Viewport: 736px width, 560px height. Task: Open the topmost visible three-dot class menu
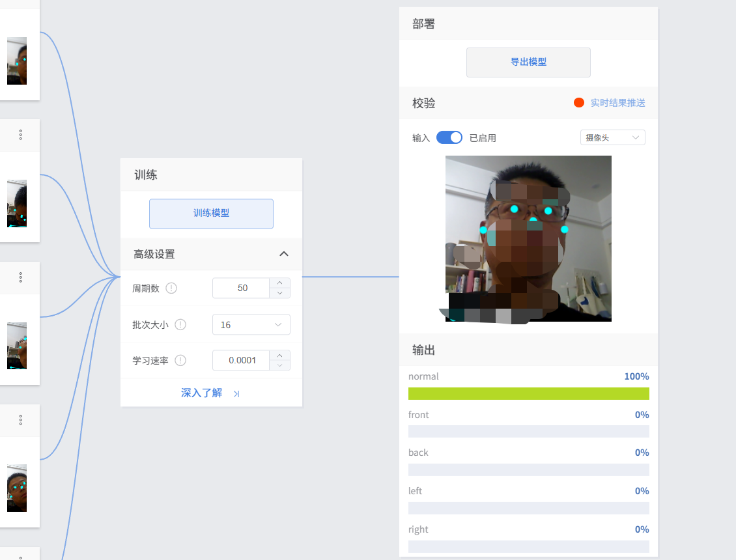click(x=21, y=135)
